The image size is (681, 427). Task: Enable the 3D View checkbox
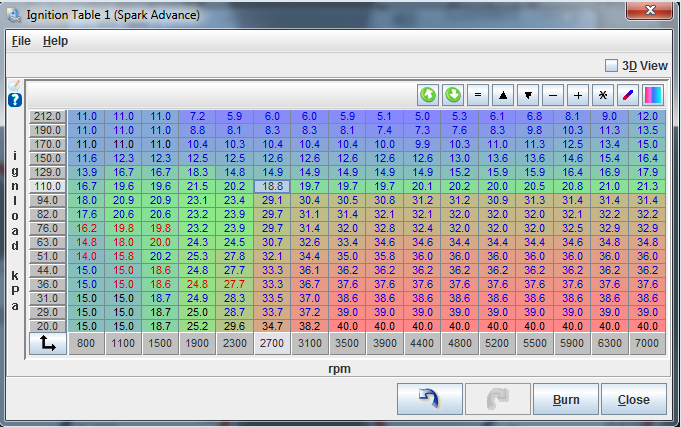pyautogui.click(x=612, y=66)
